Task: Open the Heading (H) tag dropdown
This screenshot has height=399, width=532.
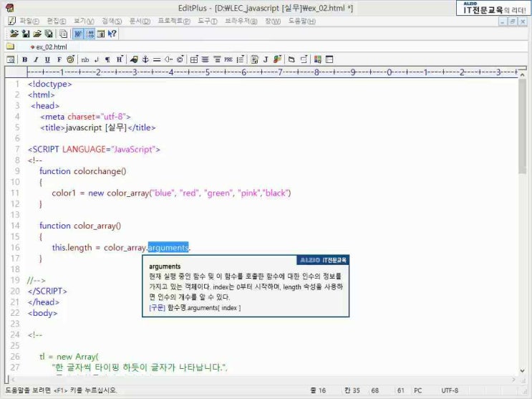Action: 120,59
